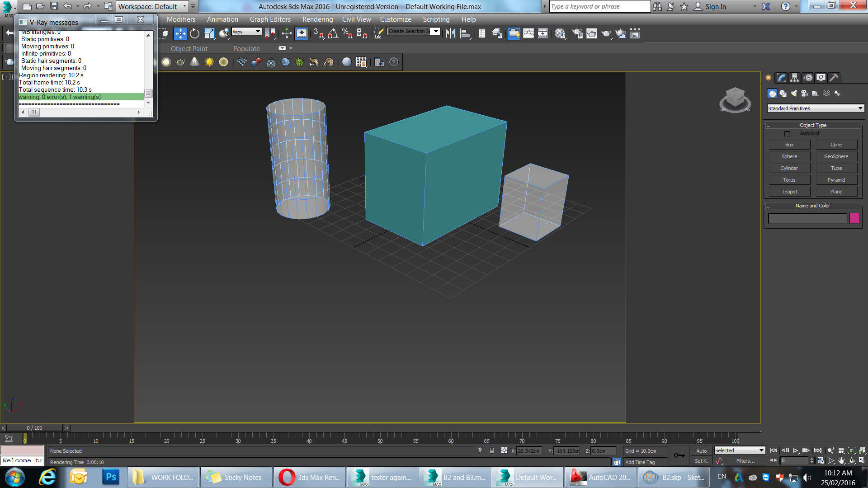Click the Cylinder primitive button

[789, 168]
